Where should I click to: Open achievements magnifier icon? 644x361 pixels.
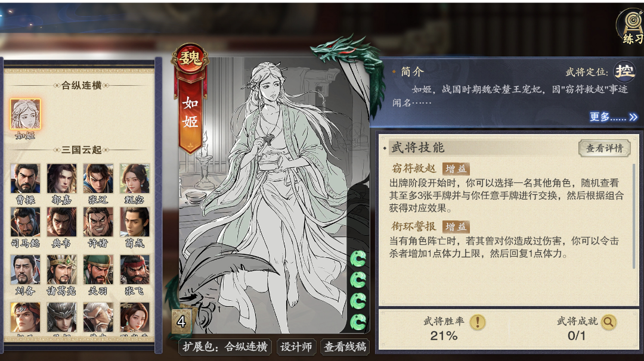[608, 322]
